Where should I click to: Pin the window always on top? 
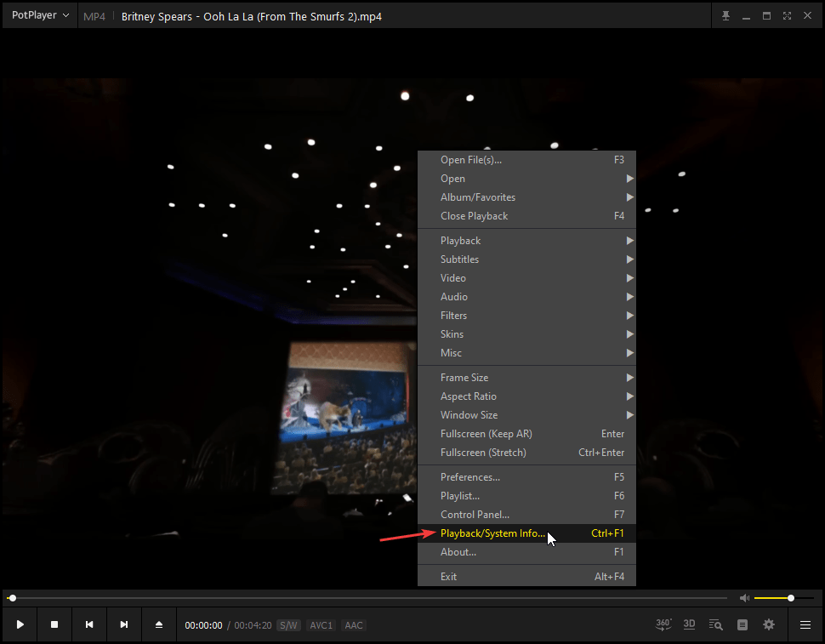click(x=725, y=16)
